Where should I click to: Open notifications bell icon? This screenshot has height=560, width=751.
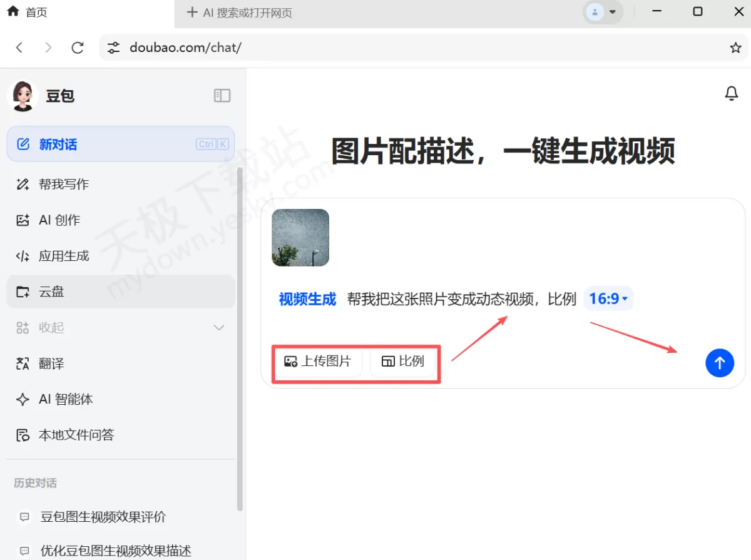point(731,94)
